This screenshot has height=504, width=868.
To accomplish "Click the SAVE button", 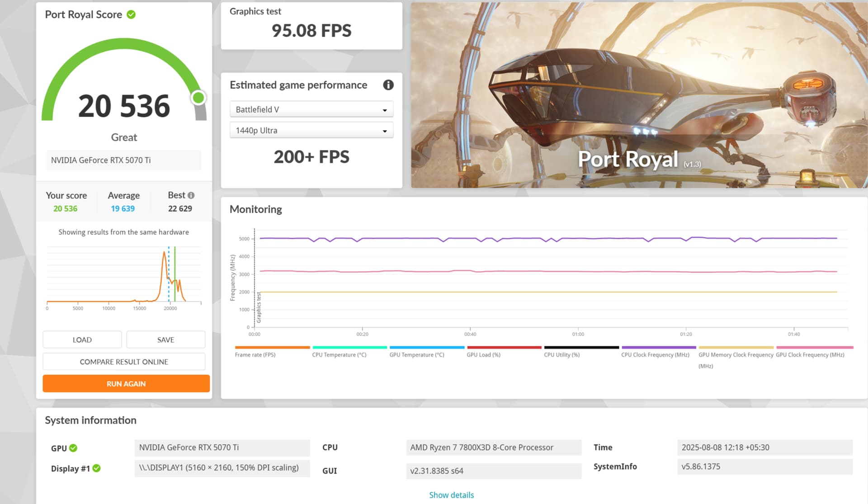I will [165, 339].
